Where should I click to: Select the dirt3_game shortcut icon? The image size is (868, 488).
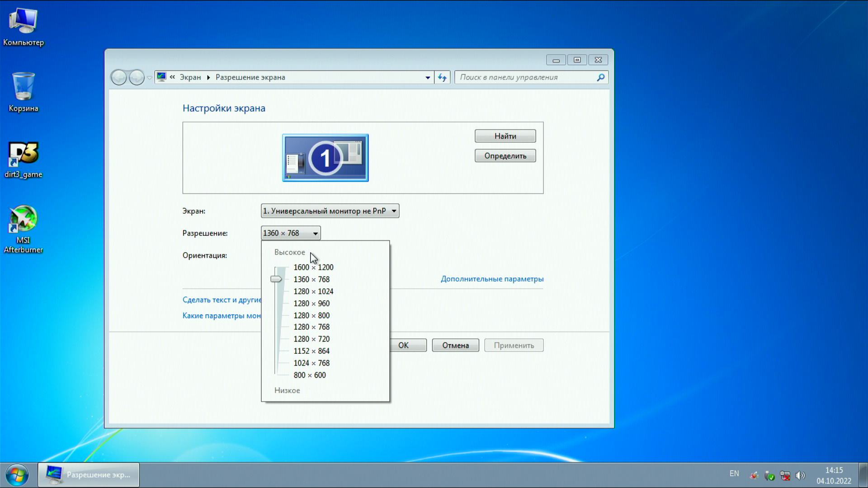(23, 155)
